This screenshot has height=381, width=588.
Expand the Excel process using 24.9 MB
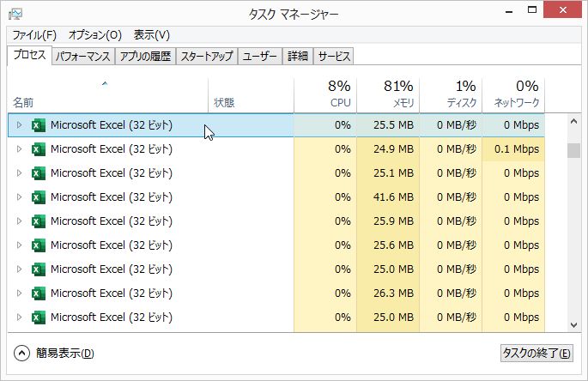(19, 148)
